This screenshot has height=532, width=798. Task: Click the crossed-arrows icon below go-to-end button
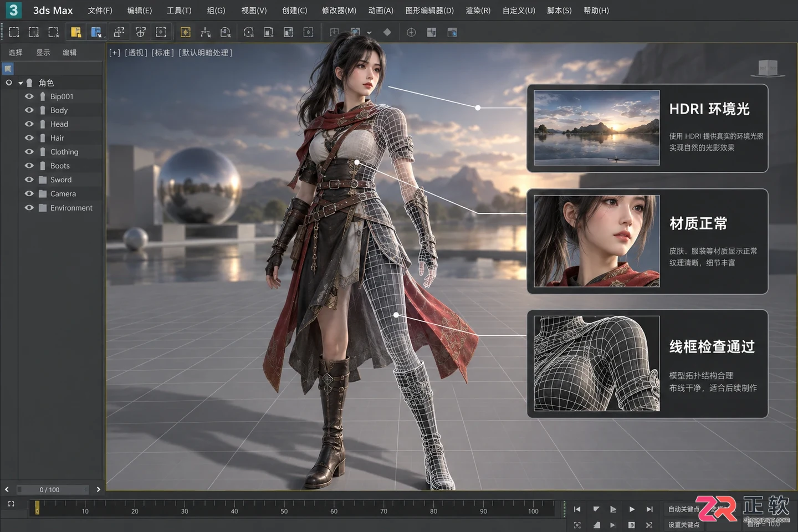649,525
